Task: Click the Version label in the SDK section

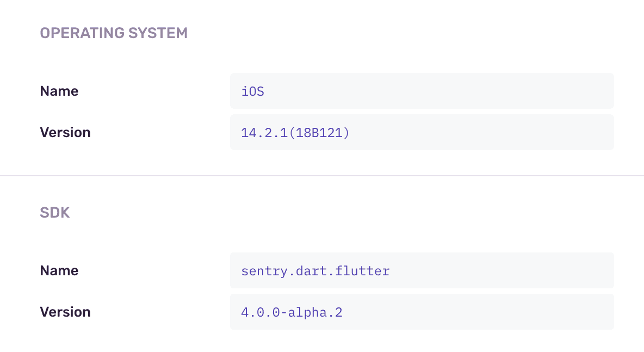Action: (65, 312)
